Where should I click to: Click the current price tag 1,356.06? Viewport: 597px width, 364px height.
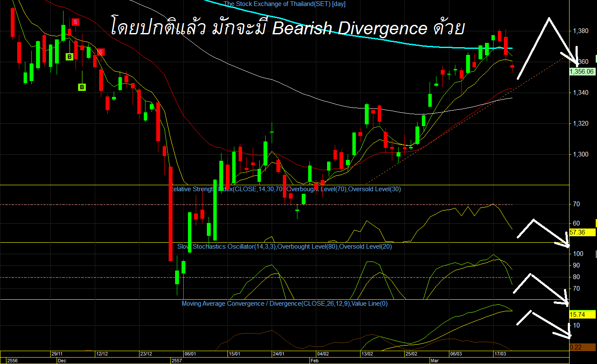click(582, 72)
